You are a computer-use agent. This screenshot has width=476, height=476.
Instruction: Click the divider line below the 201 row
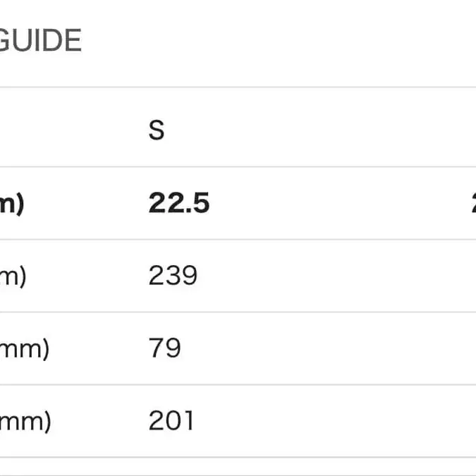[238, 457]
